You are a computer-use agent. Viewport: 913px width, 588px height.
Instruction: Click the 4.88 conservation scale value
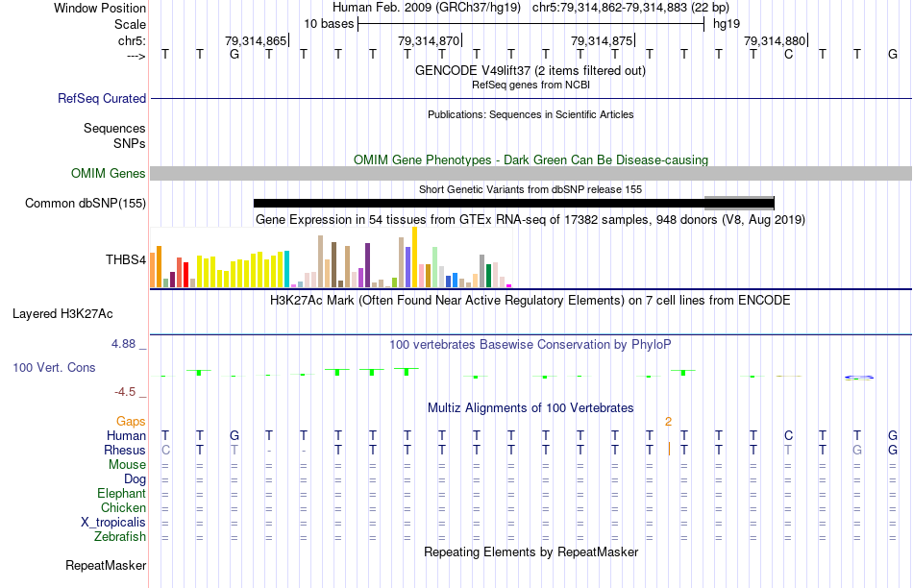pyautogui.click(x=123, y=344)
